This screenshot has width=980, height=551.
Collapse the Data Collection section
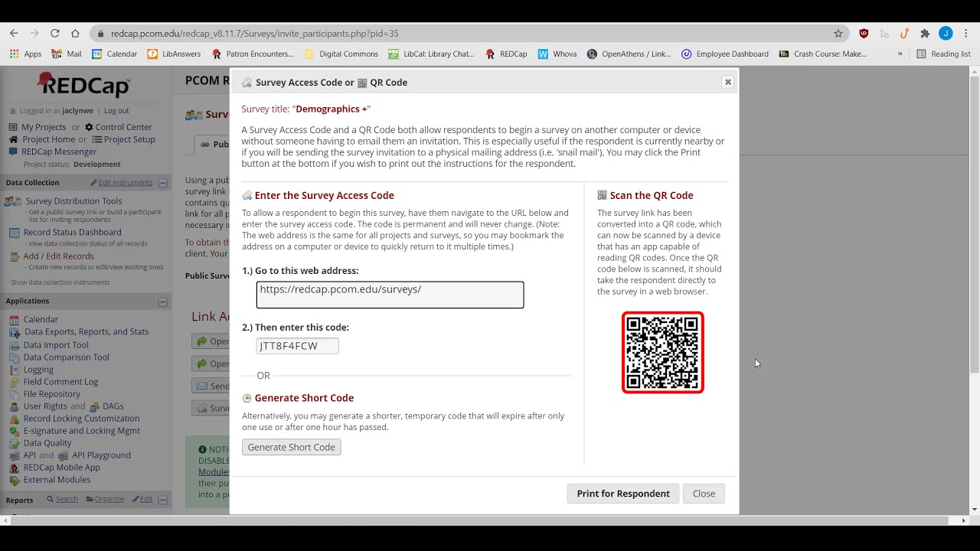point(162,183)
